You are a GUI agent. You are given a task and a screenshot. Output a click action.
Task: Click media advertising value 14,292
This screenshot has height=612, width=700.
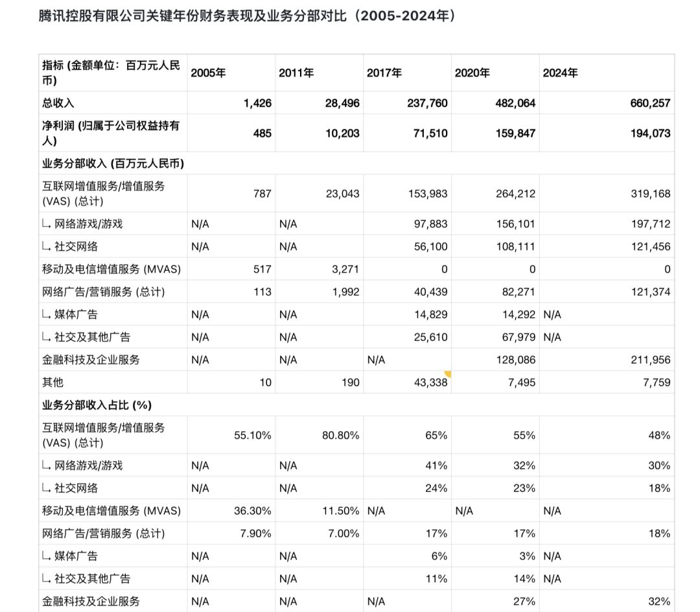tap(519, 314)
